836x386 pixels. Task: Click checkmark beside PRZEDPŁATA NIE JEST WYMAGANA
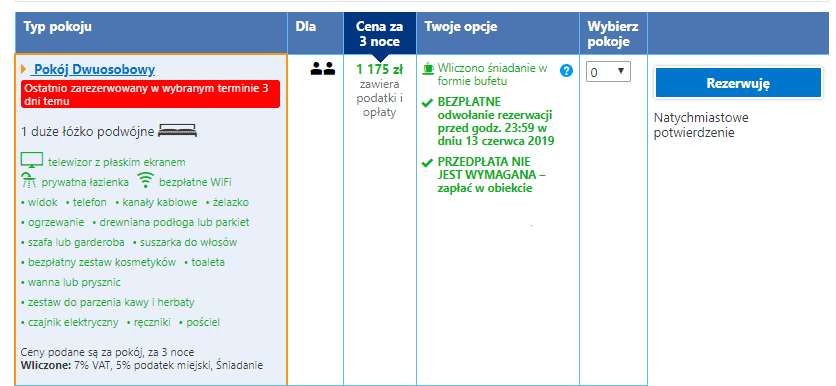click(x=427, y=162)
